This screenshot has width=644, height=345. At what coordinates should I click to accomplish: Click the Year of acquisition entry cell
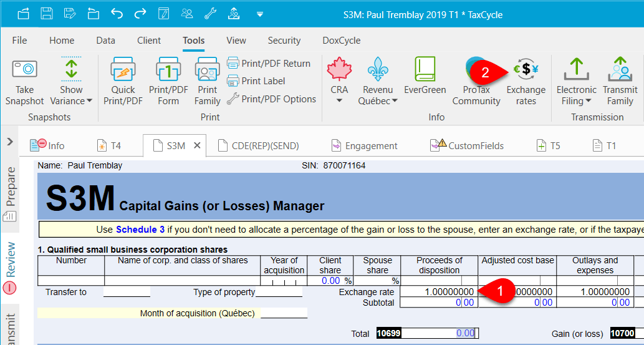(284, 281)
